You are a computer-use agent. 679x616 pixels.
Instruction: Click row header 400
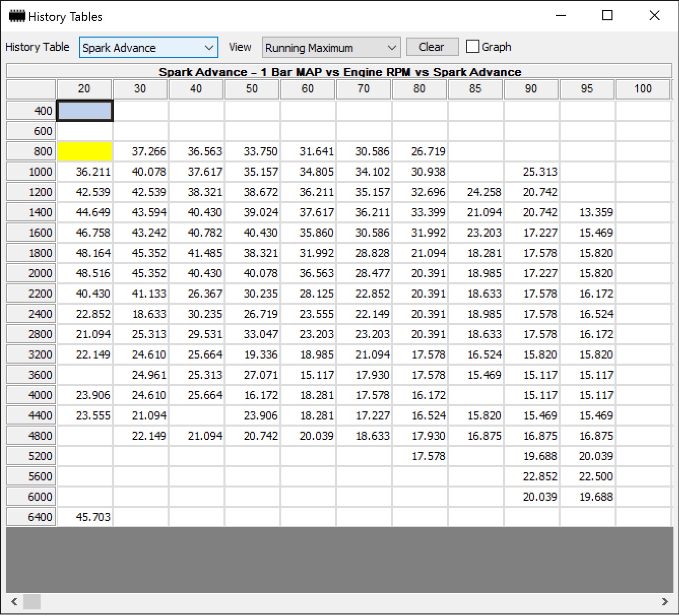31,111
